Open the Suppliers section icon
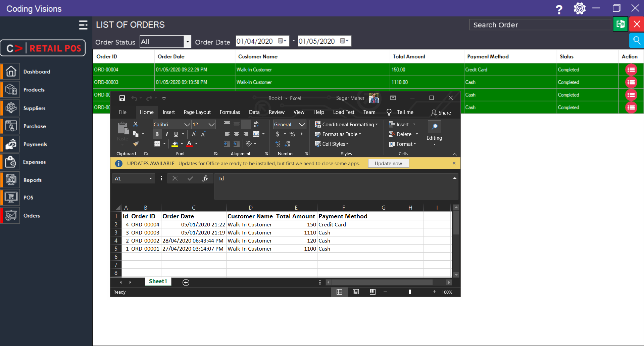 11,108
